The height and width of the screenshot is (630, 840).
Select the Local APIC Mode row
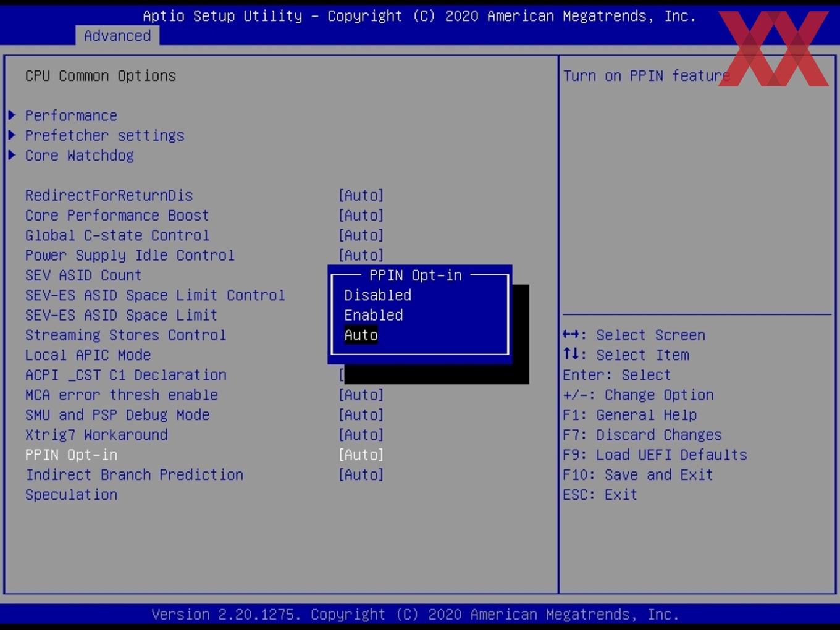click(x=88, y=355)
